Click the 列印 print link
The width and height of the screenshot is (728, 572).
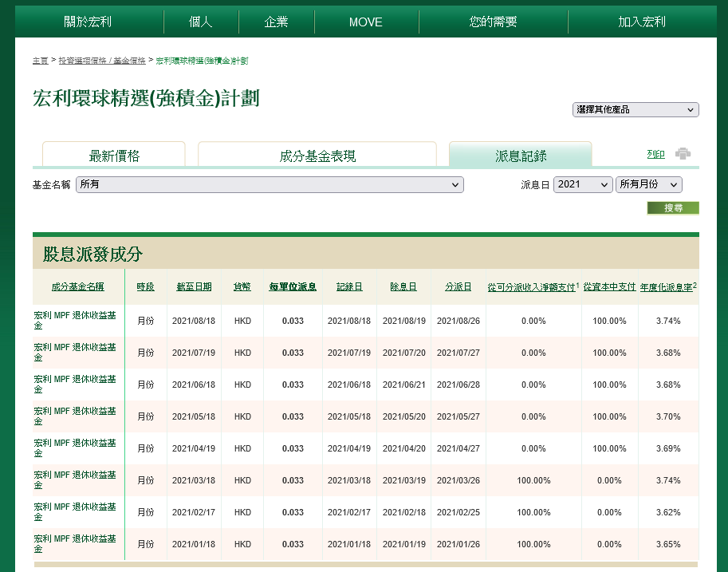click(x=655, y=154)
